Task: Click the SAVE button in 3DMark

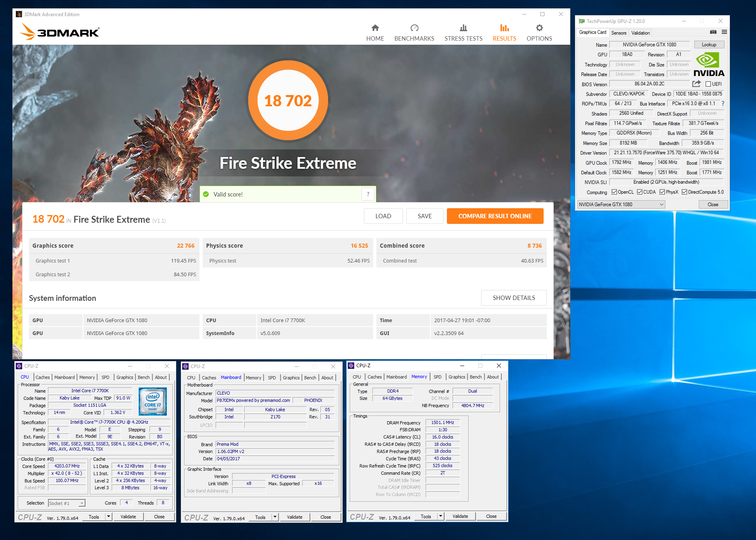Action: point(425,216)
